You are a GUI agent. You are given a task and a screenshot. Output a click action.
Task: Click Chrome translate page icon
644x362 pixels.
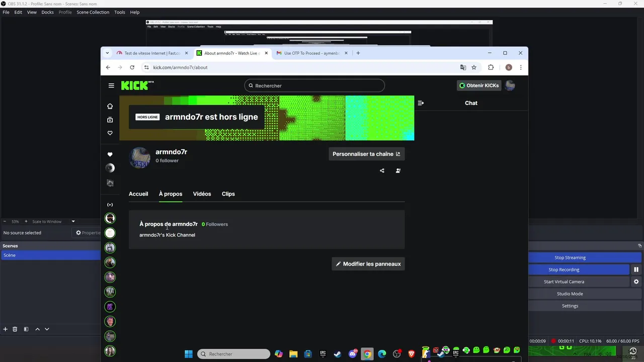463,67
